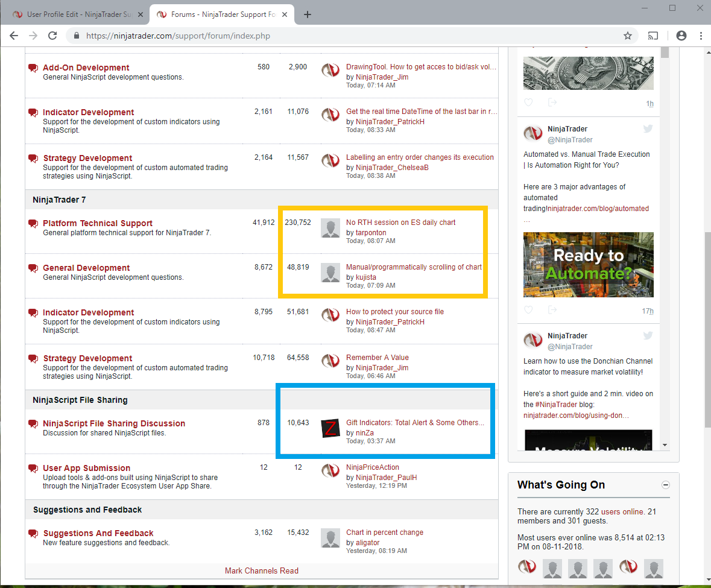Image resolution: width=711 pixels, height=588 pixels.
Task: Click the address bar URL
Action: click(179, 36)
